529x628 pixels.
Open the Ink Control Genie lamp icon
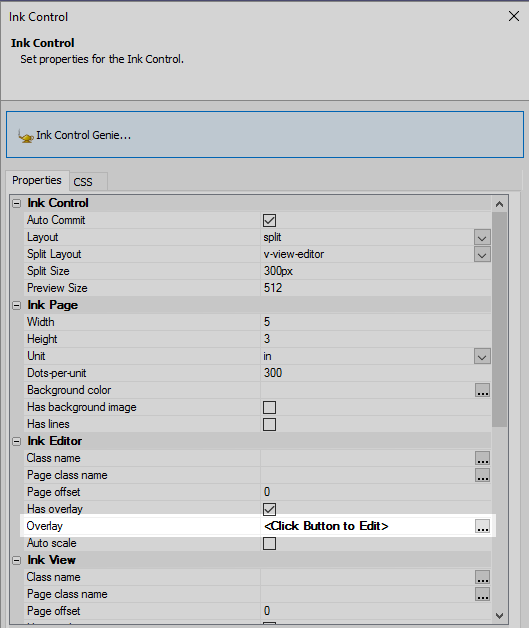click(26, 136)
